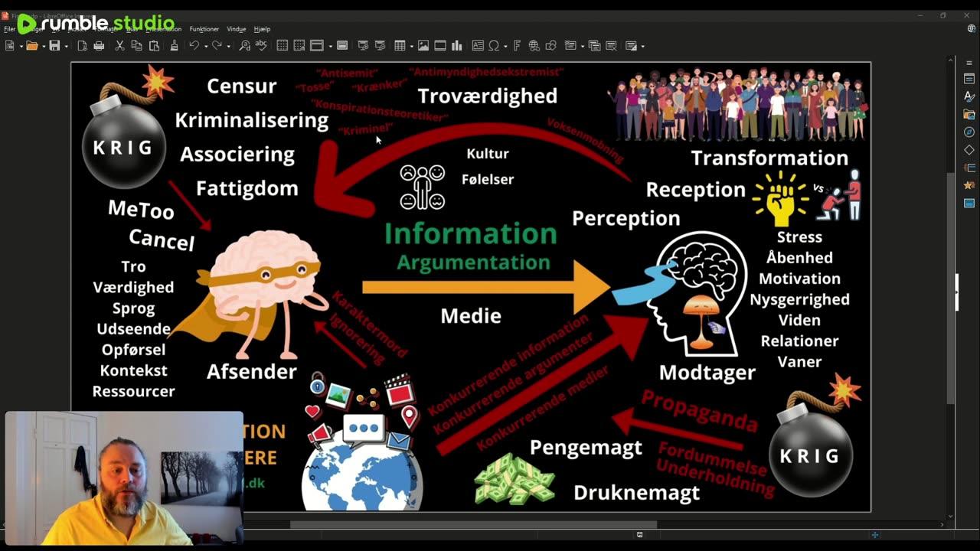Open Find and Replace icon

click(244, 46)
